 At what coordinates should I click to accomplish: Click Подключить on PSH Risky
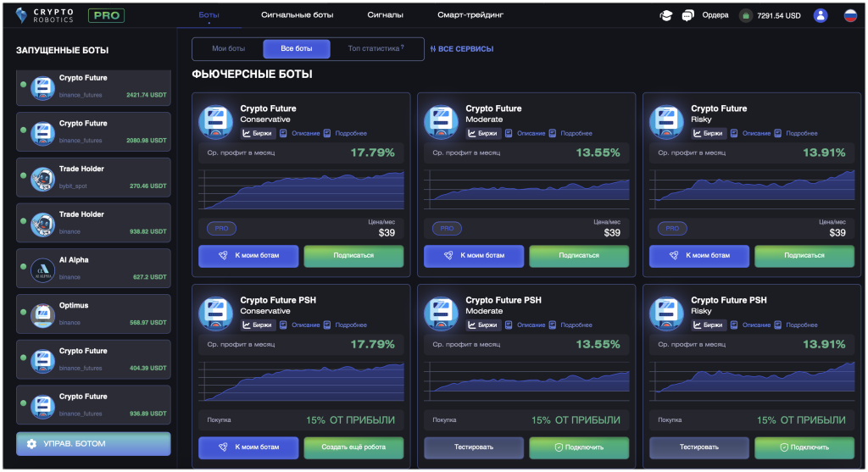[x=804, y=447]
